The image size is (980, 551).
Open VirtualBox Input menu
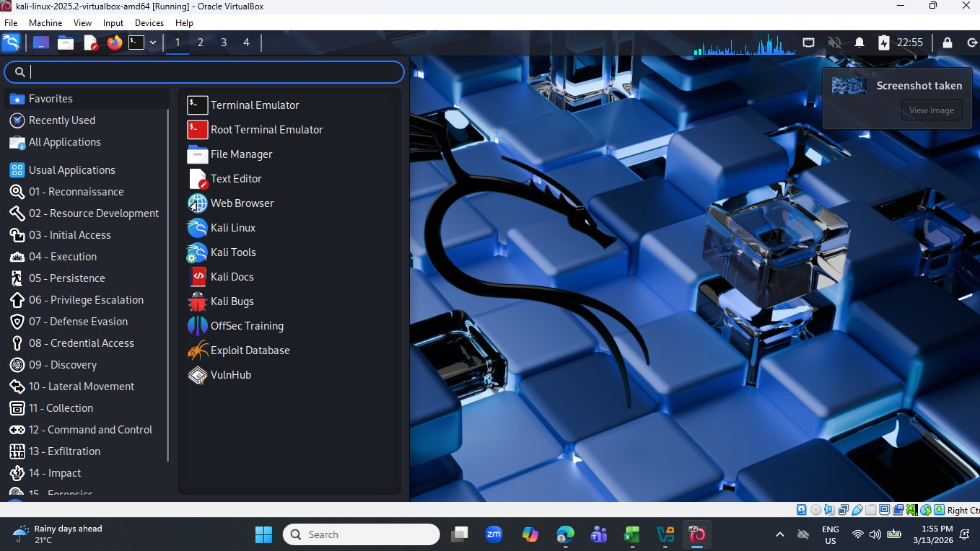(113, 23)
